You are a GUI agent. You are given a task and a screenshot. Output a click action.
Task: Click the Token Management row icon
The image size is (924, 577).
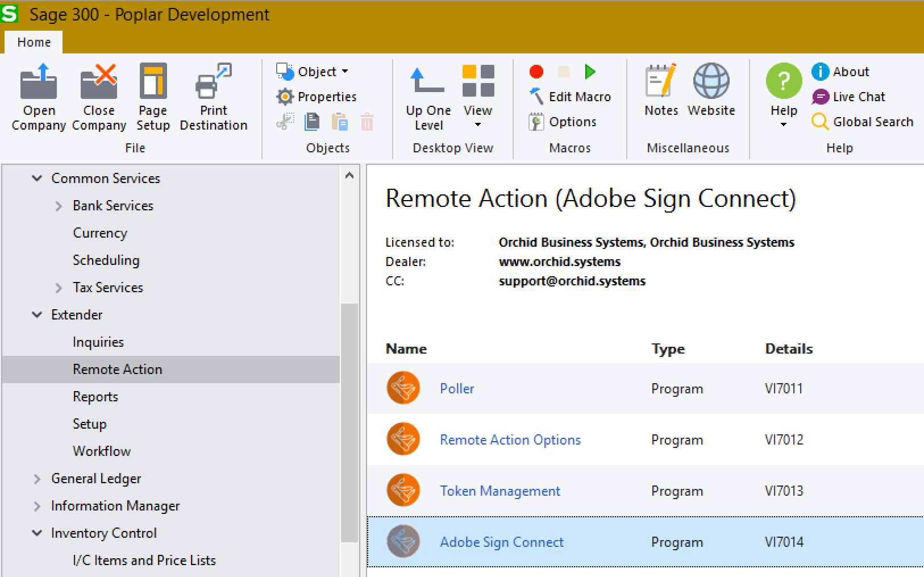coord(403,491)
